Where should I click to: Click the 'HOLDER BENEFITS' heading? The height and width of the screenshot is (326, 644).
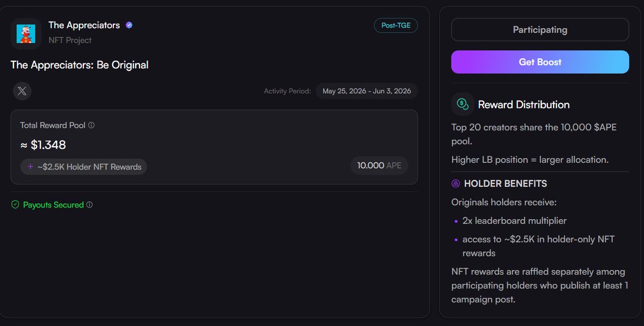pyautogui.click(x=505, y=184)
